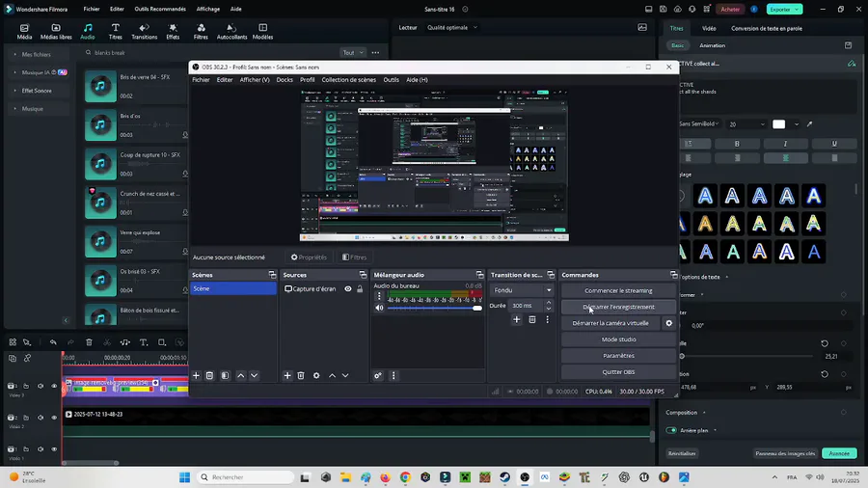Open the font size 20 dropdown in Filmora
The width and height of the screenshot is (868, 488).
[746, 124]
